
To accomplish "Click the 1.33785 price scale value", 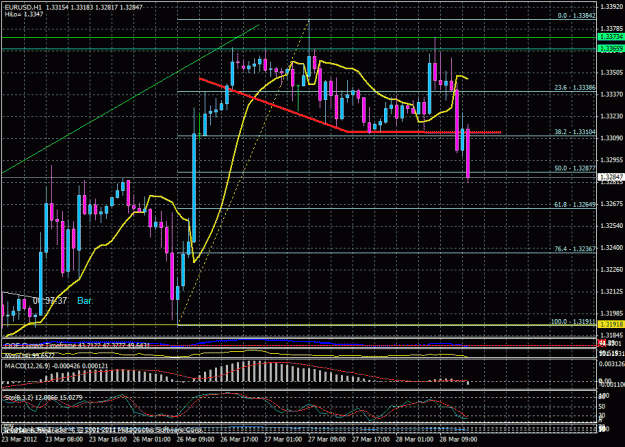I will (612, 29).
